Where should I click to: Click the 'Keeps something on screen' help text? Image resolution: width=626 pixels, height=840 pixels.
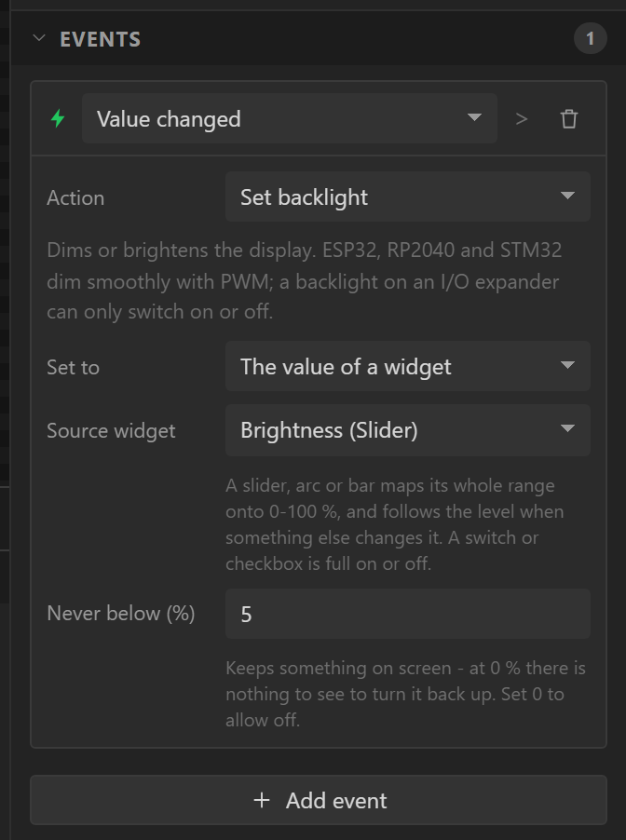[405, 694]
